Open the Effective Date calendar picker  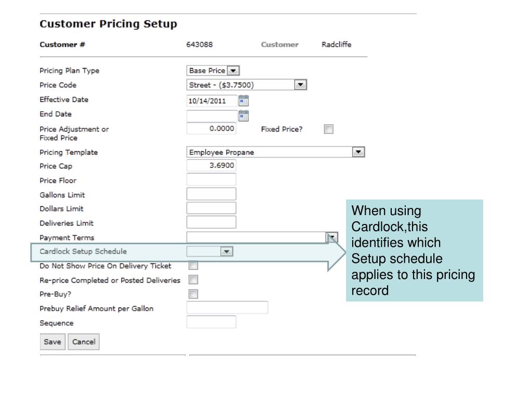(244, 101)
